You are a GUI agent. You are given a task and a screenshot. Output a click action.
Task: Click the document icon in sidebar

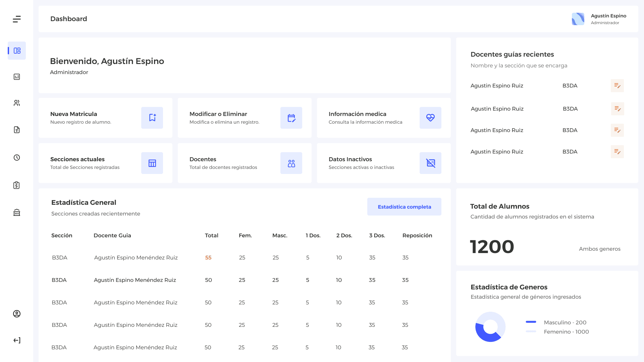16,130
